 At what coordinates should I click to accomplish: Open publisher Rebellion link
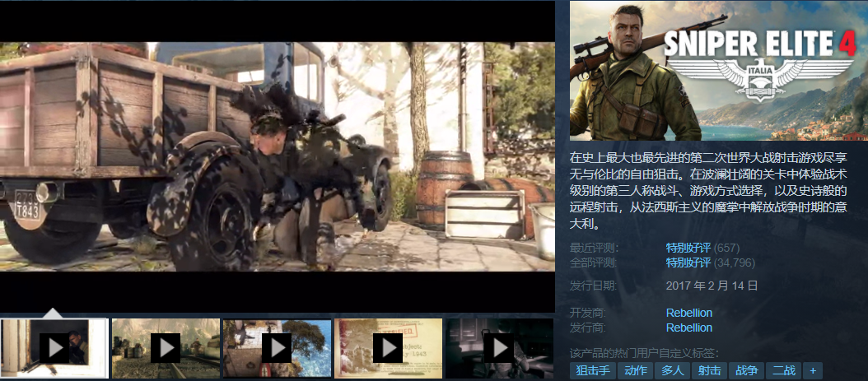click(688, 328)
